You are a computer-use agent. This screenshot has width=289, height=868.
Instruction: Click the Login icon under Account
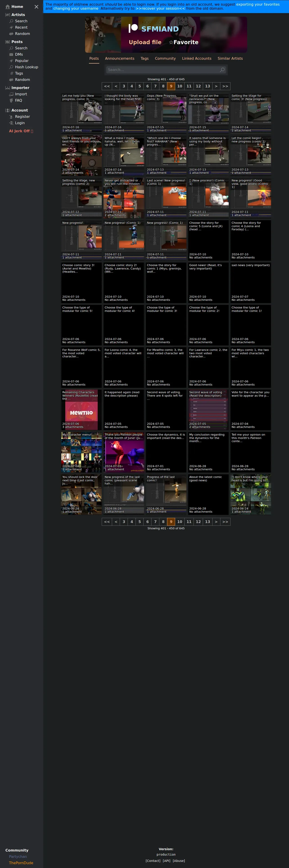tap(11, 123)
